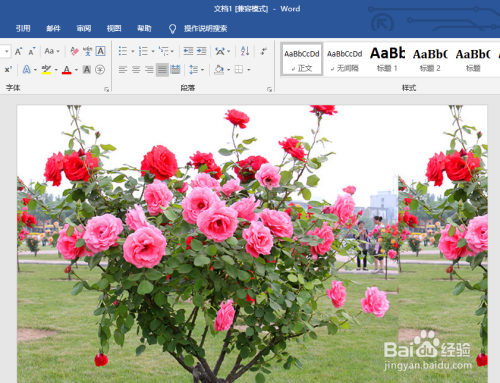
Task: Select the rose picture in the document
Action: pyautogui.click(x=252, y=244)
